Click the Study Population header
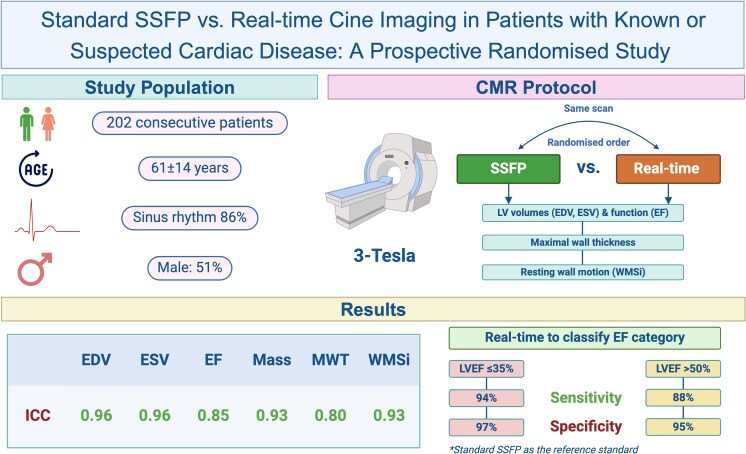The image size is (746, 454). 162,87
